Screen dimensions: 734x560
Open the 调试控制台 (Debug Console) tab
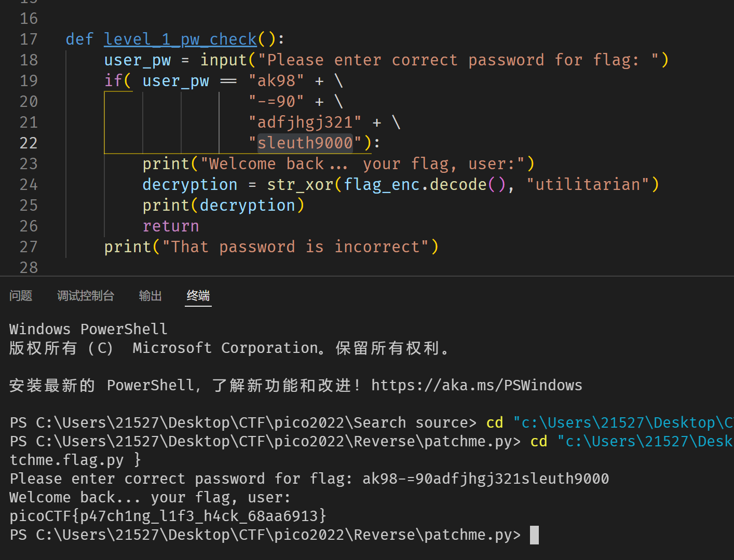click(x=86, y=296)
